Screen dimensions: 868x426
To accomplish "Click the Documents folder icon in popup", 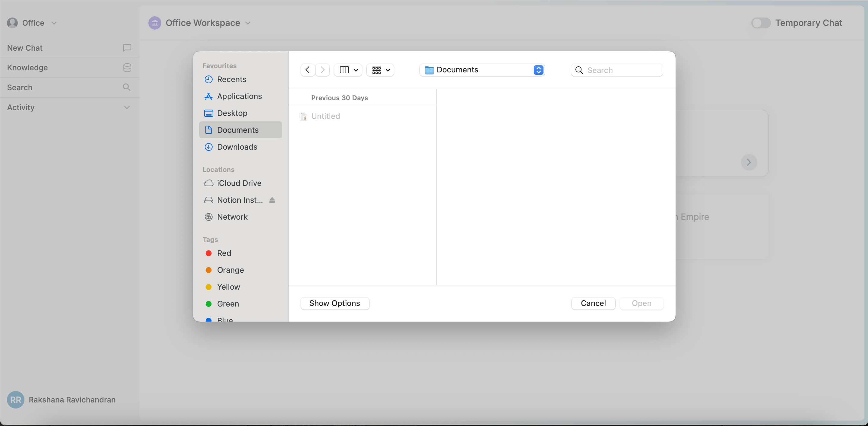I will pyautogui.click(x=429, y=70).
